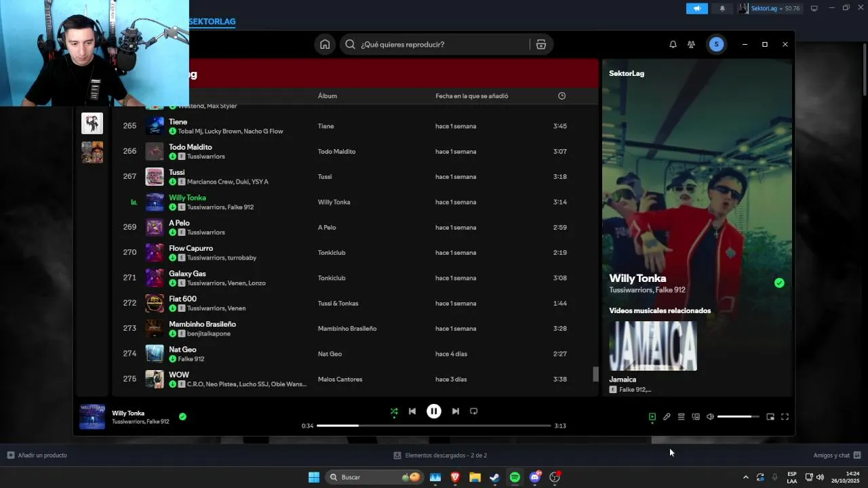Open Spotify friend activity icon
The height and width of the screenshot is (488, 868).
(691, 44)
